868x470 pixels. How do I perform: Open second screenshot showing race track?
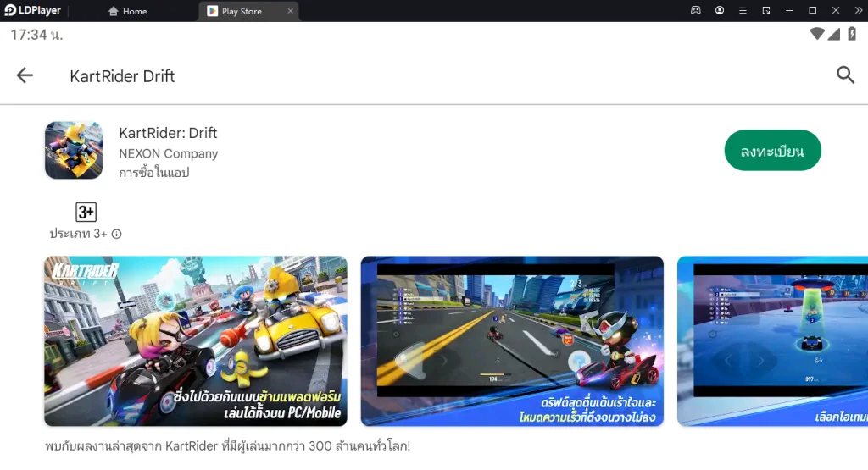pos(512,341)
